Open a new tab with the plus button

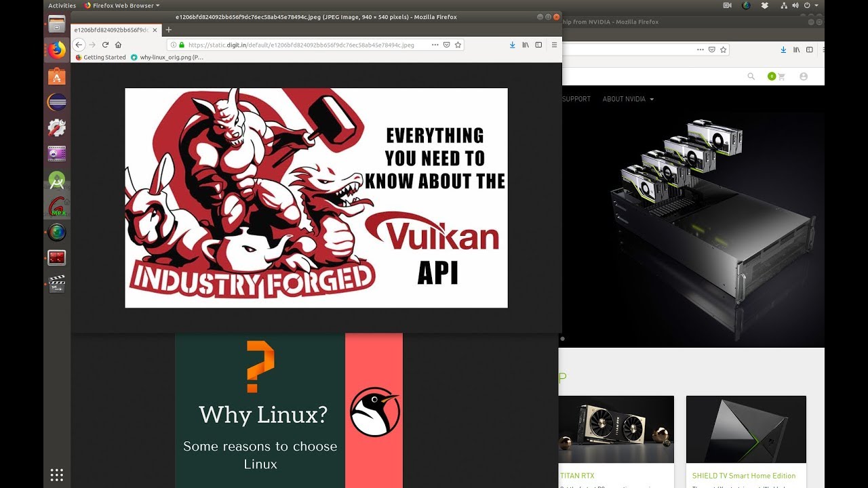169,30
